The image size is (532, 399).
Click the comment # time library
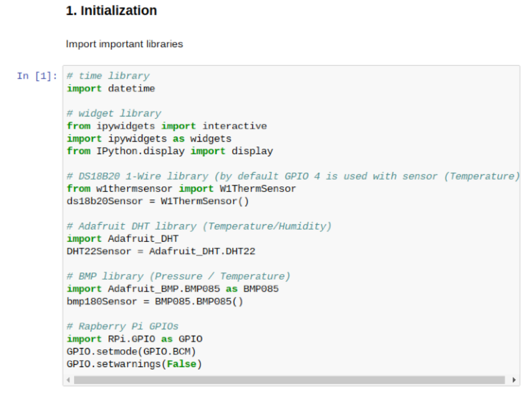108,76
